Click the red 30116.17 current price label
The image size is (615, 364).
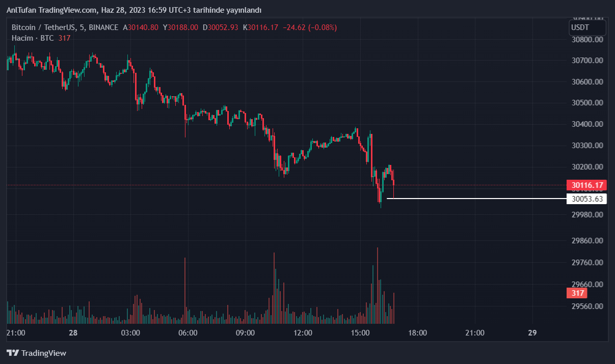coord(587,185)
